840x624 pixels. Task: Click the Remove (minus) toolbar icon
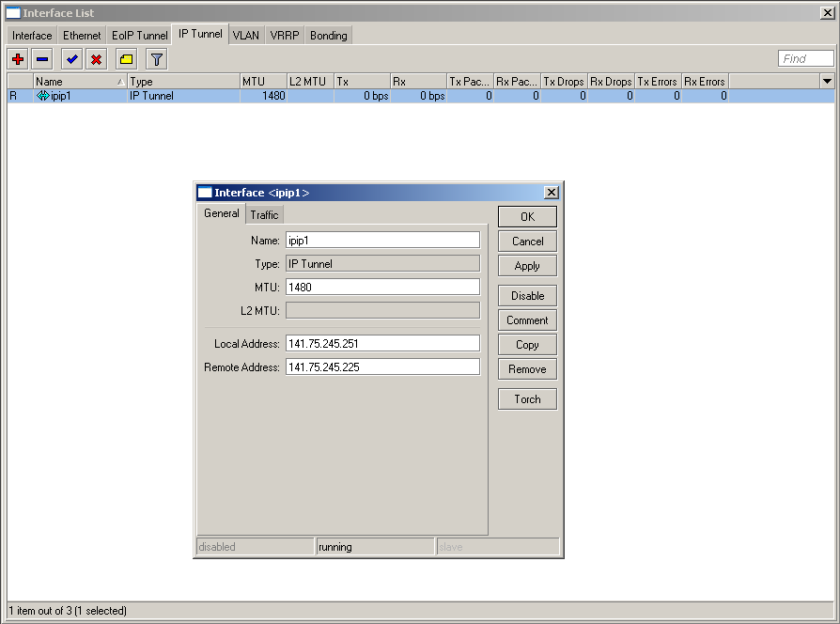coord(42,59)
